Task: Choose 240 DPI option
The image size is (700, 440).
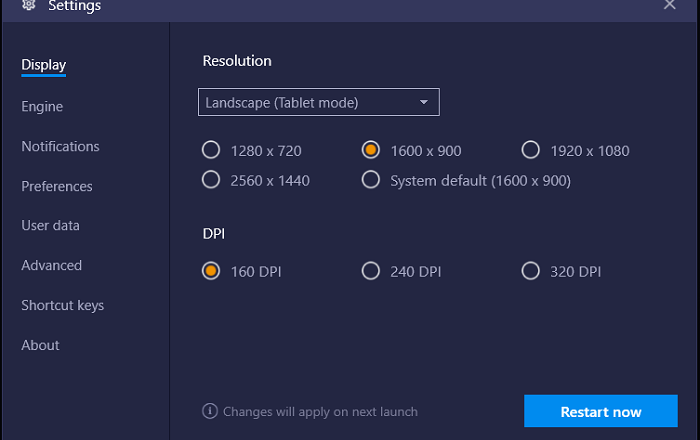Action: tap(371, 271)
